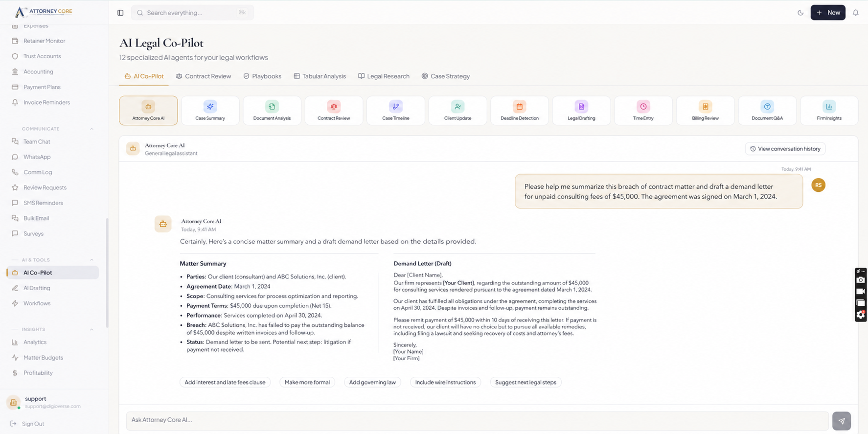
Task: Click the New button
Action: (828, 13)
